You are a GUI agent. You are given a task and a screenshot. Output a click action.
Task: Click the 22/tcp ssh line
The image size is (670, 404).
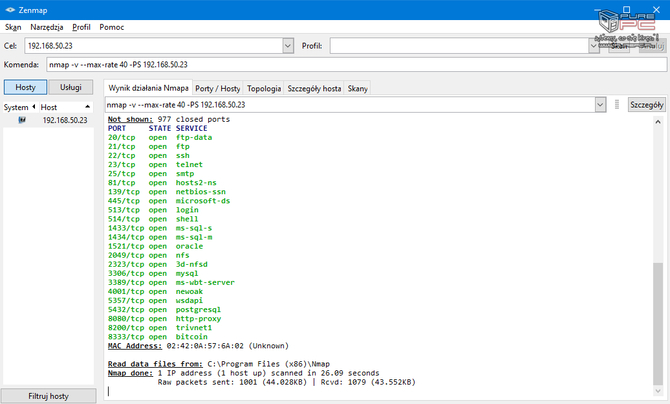pos(149,156)
